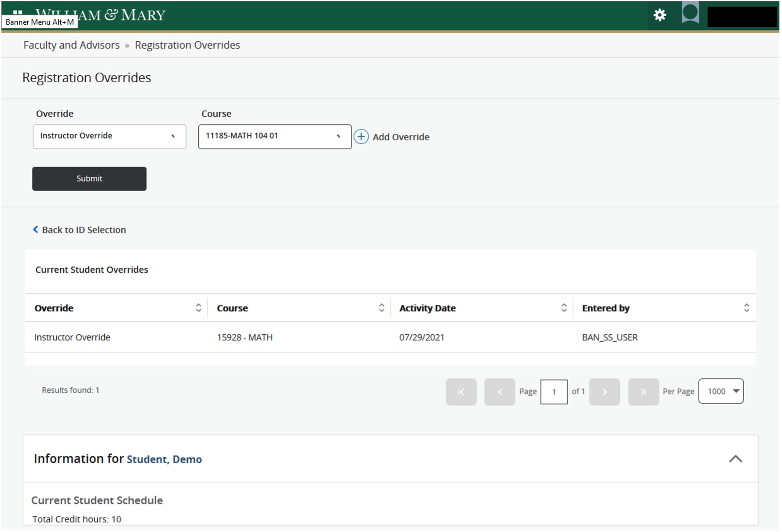
Task: Select the Registration Overrides breadcrumb
Action: 187,44
